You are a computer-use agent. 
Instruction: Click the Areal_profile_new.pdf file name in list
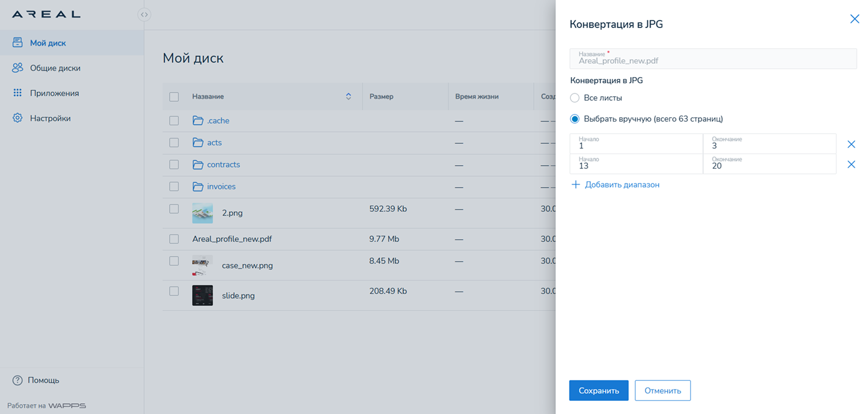coord(232,239)
